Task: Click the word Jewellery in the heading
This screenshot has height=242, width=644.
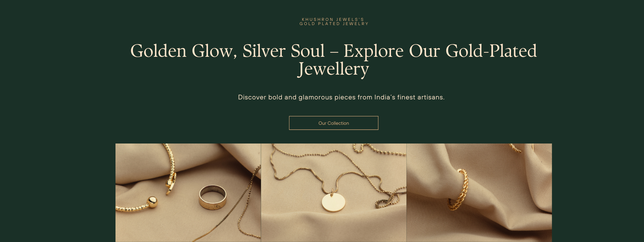Action: [x=333, y=69]
